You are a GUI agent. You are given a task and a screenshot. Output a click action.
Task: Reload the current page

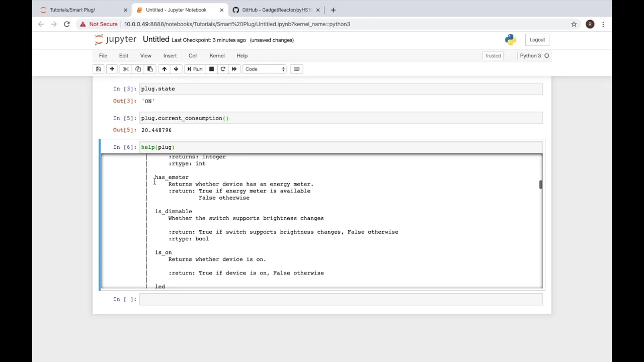[x=66, y=24]
